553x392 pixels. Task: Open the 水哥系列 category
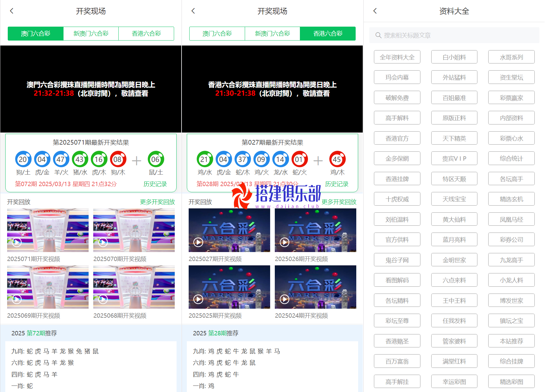(511, 57)
